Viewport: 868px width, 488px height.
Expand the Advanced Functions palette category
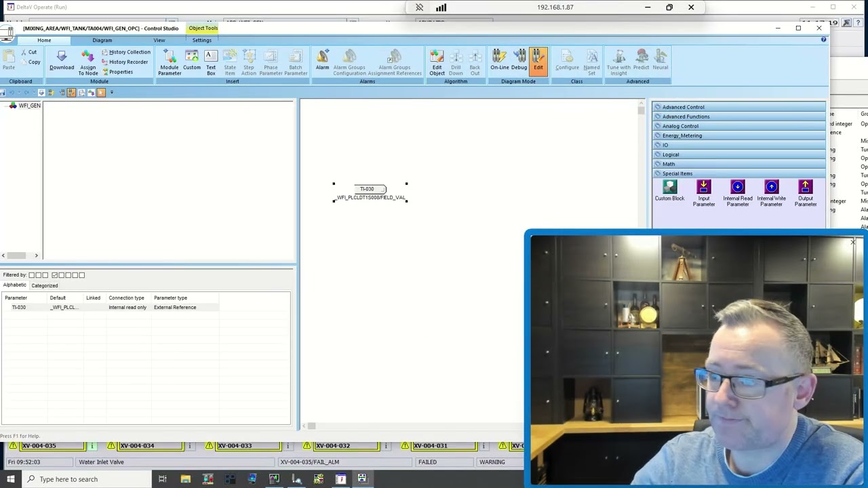pyautogui.click(x=738, y=117)
